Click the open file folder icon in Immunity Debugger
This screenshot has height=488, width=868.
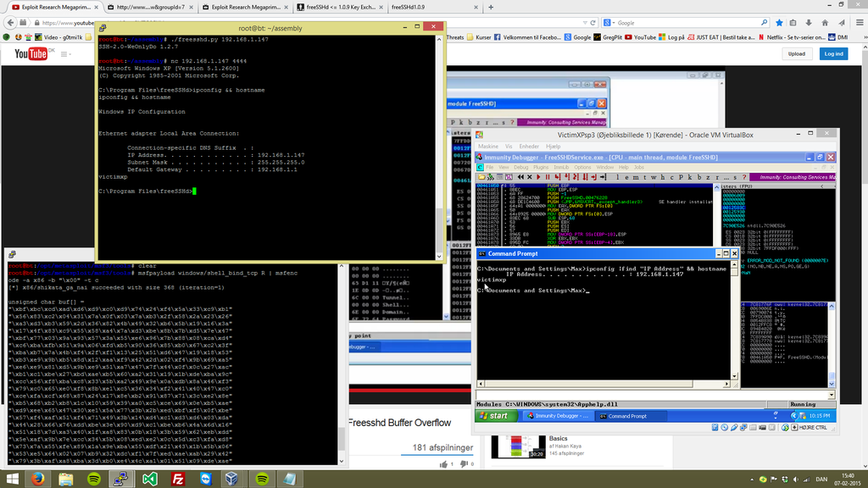click(483, 176)
